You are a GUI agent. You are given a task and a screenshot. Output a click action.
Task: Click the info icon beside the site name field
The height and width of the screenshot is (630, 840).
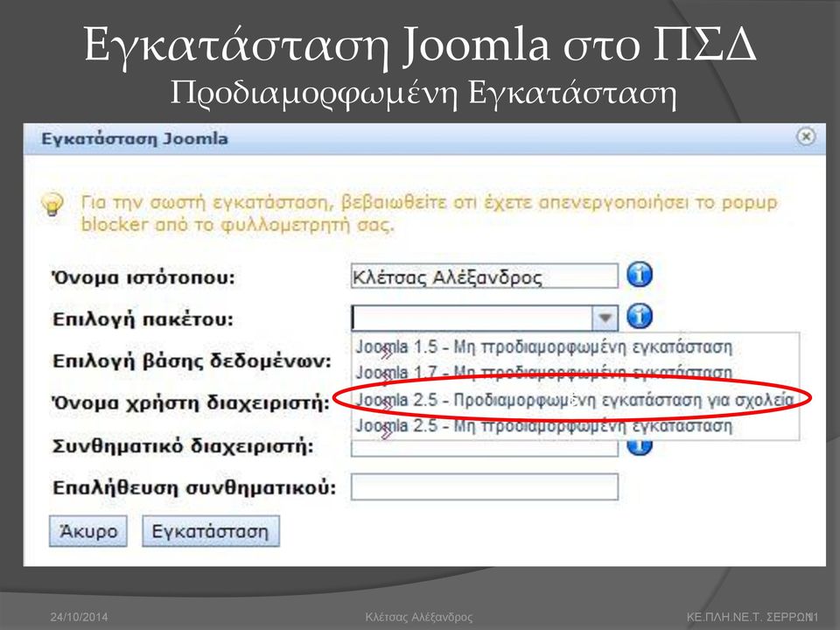(x=640, y=275)
